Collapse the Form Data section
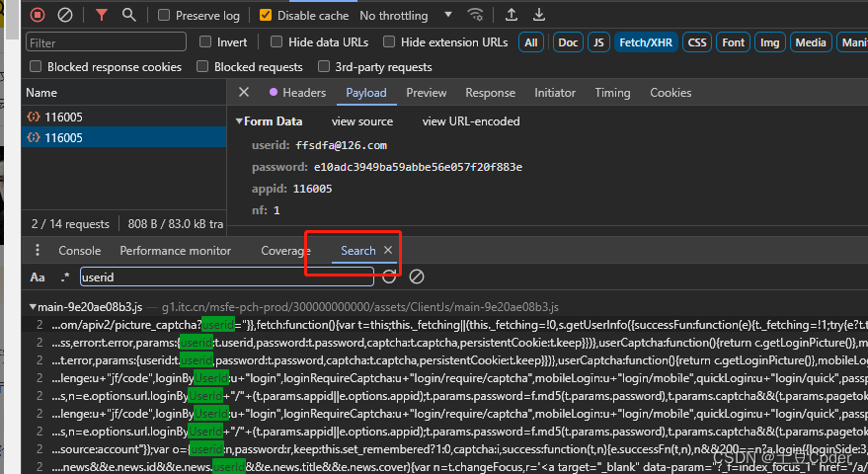The height and width of the screenshot is (474, 868). coord(239,121)
